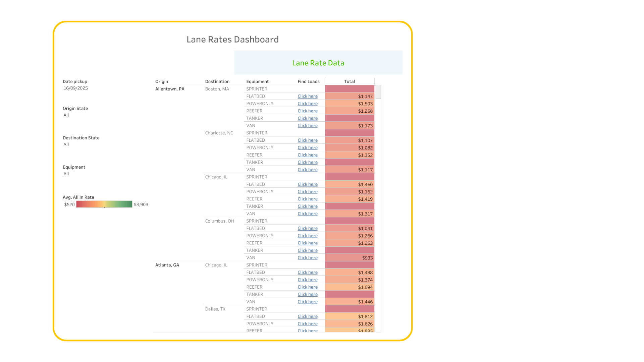Open Click here link for Dallas FLATBED $1,812
Screen dimensions: 644x362
click(307, 316)
